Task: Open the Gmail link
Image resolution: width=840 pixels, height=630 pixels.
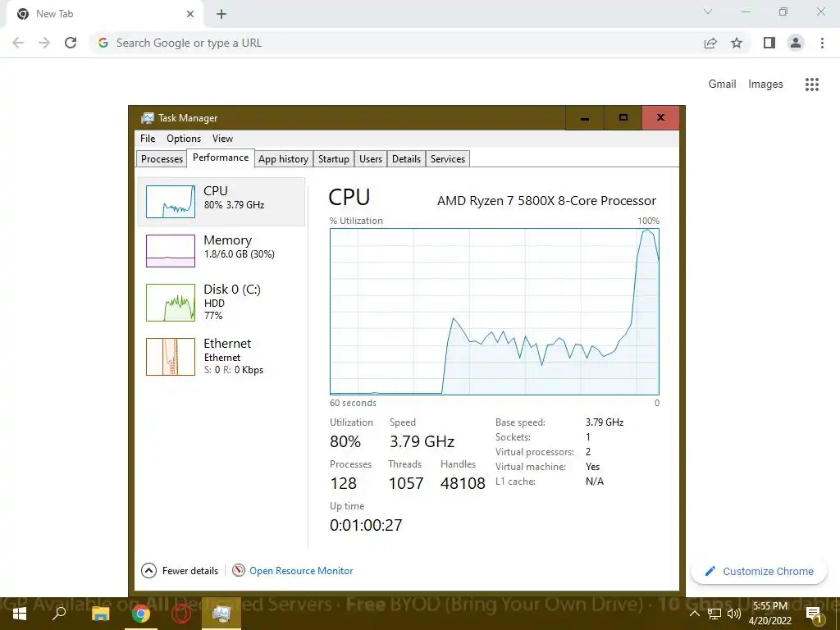Action: (x=722, y=84)
